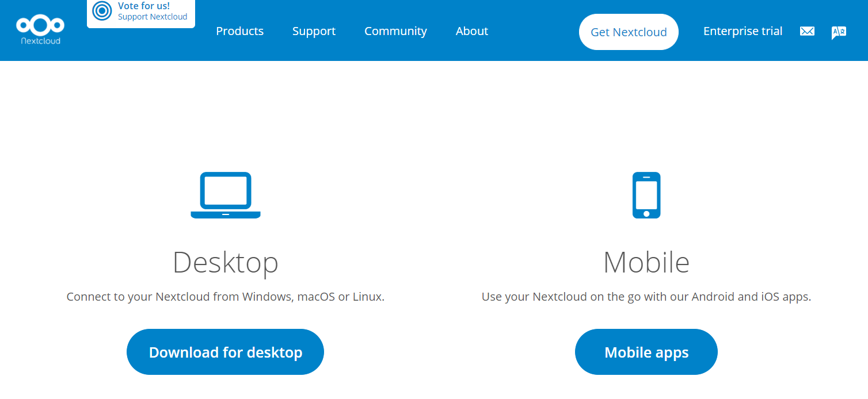Click the Mobile heading
The height and width of the screenshot is (399, 868).
pos(646,262)
